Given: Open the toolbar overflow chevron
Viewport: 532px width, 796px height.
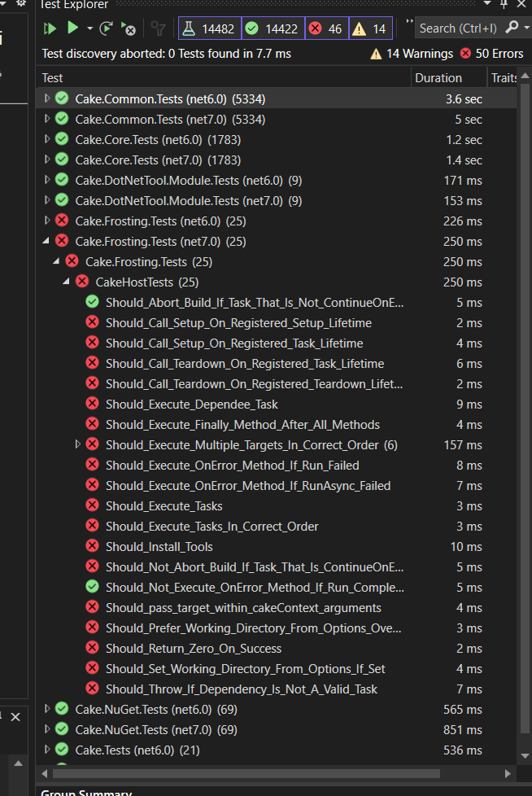Looking at the screenshot, I should (409, 22).
